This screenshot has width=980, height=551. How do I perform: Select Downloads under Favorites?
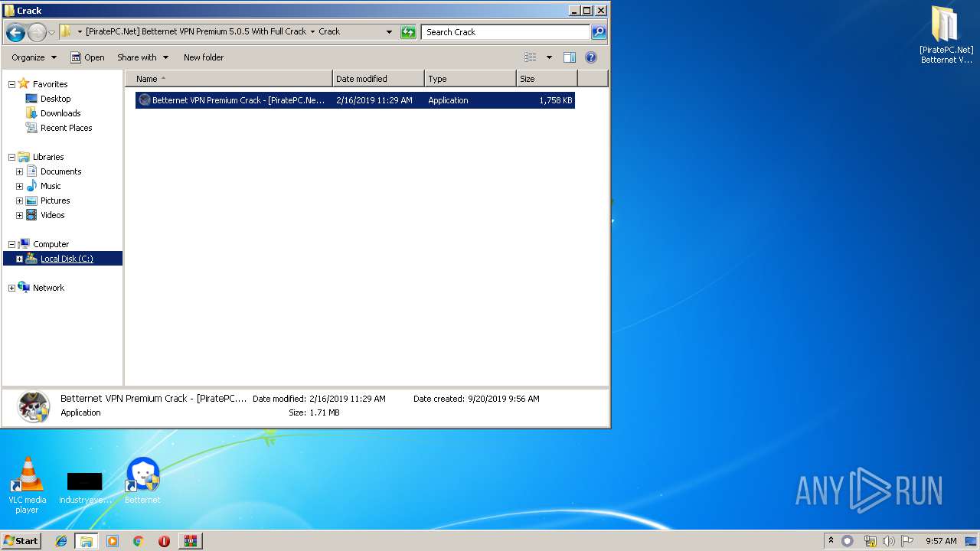click(x=60, y=113)
